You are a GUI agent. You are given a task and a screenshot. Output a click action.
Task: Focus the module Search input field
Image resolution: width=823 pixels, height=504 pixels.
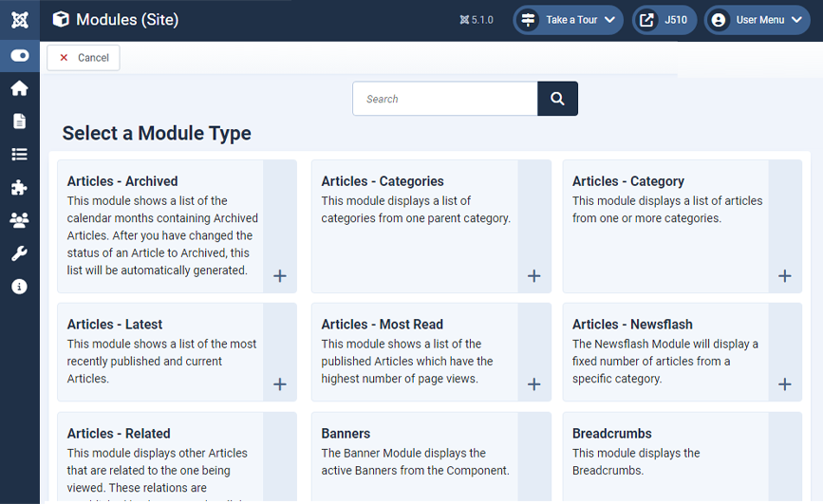445,99
